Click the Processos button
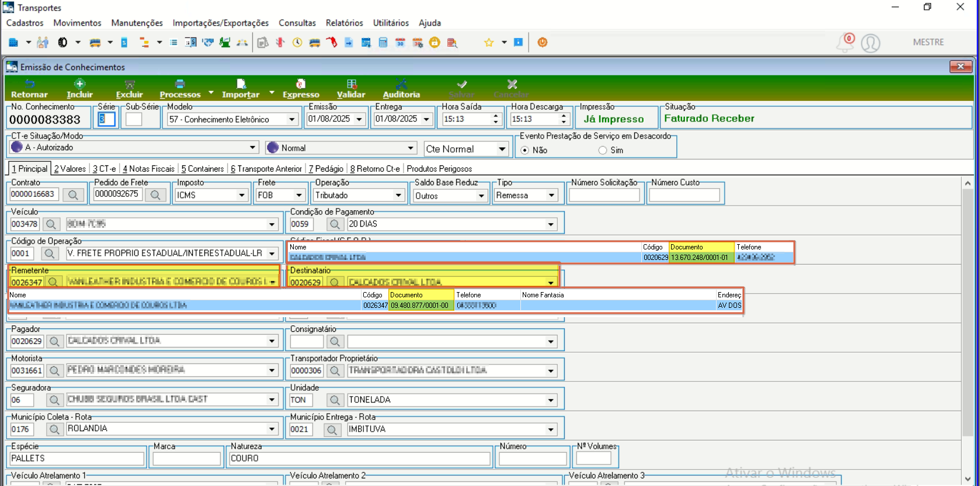The image size is (980, 486). point(180,89)
